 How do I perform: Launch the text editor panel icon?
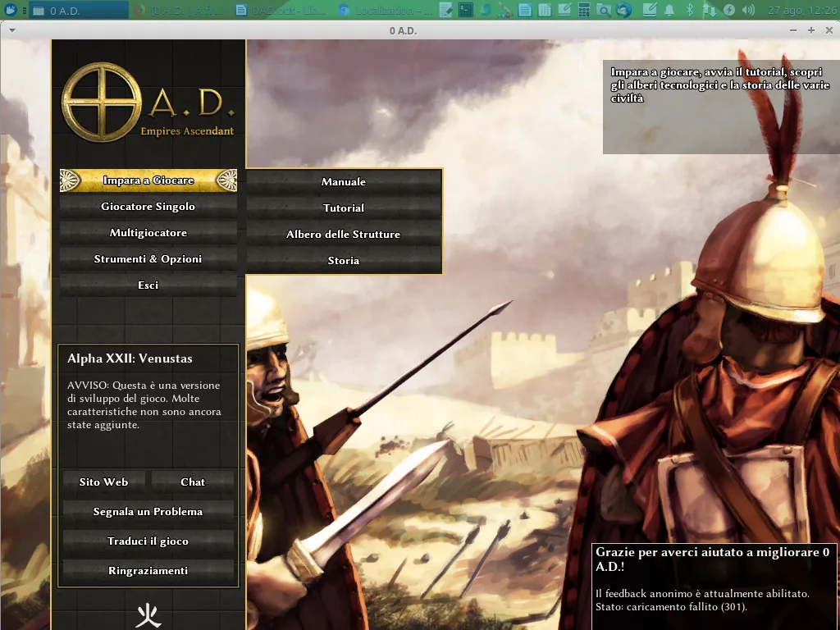445,10
